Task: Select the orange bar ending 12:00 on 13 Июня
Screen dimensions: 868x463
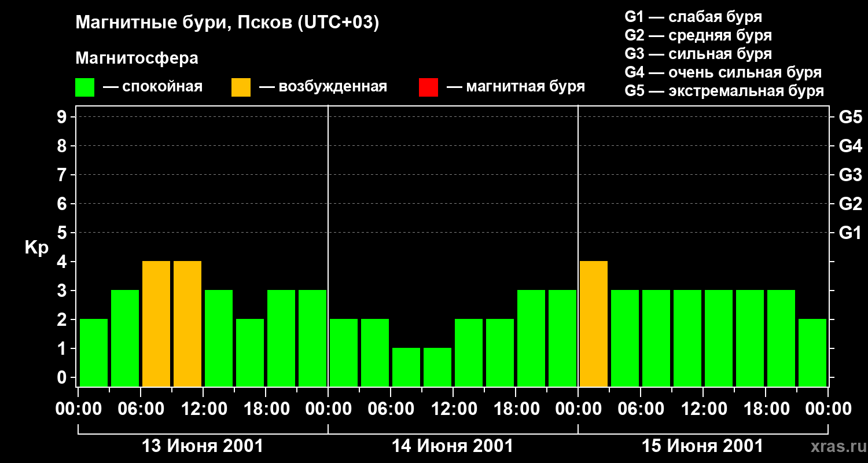Action: pyautogui.click(x=187, y=324)
